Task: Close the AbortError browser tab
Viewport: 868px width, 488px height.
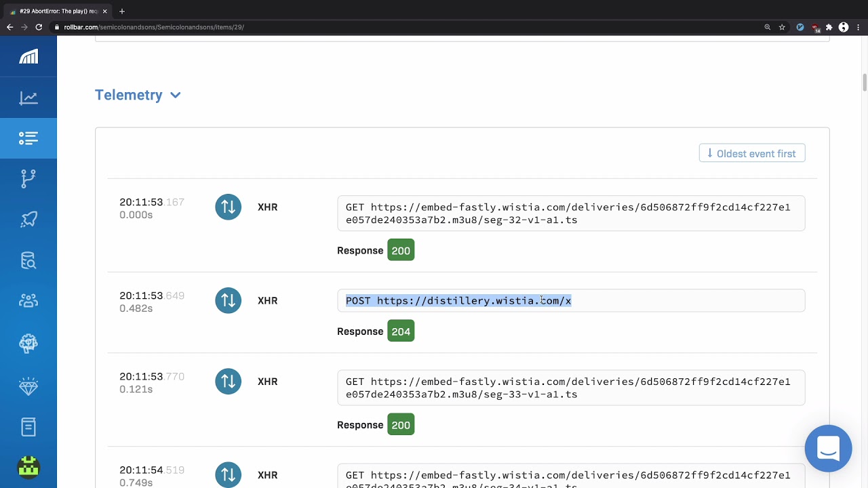Action: pyautogui.click(x=105, y=11)
